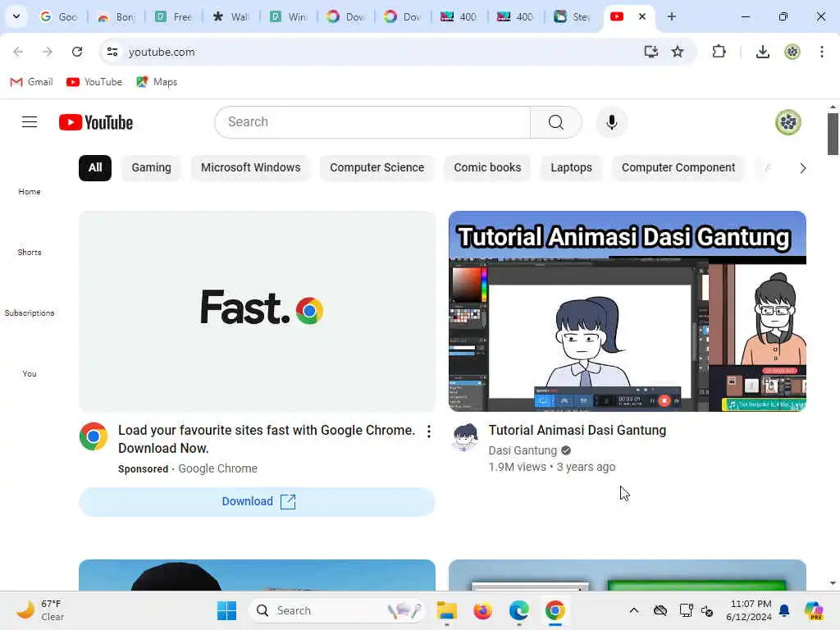Switch to the Stev browser tab
This screenshot has height=630, width=840.
[x=572, y=16]
